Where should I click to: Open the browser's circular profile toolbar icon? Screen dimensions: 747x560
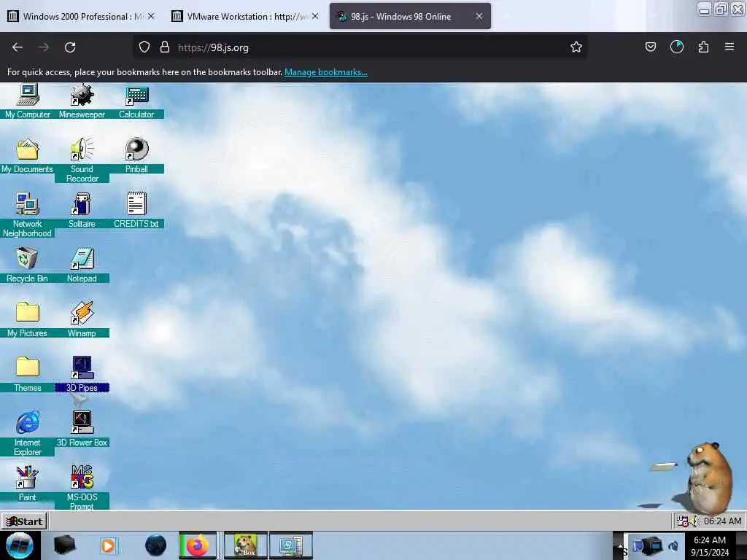coord(676,47)
